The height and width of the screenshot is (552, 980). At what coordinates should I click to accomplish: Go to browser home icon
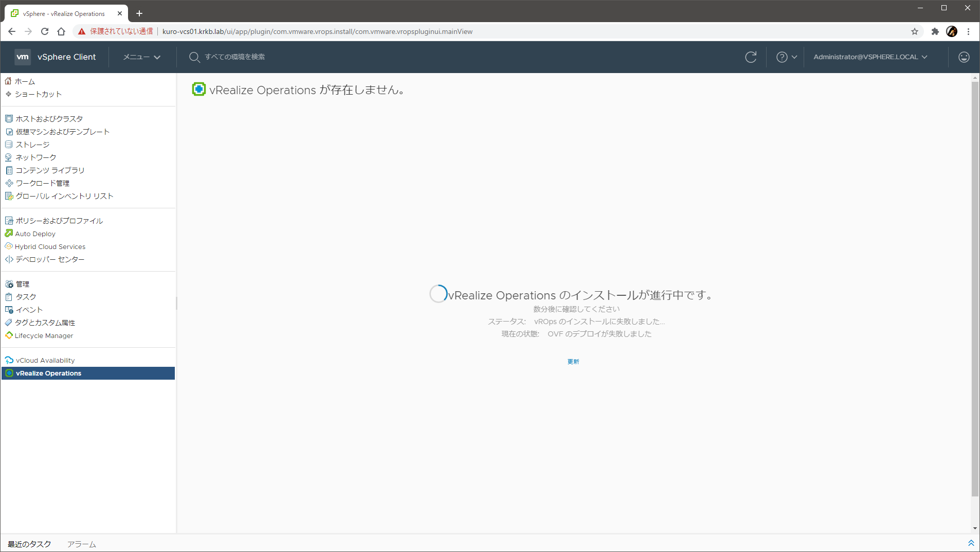pyautogui.click(x=61, y=31)
